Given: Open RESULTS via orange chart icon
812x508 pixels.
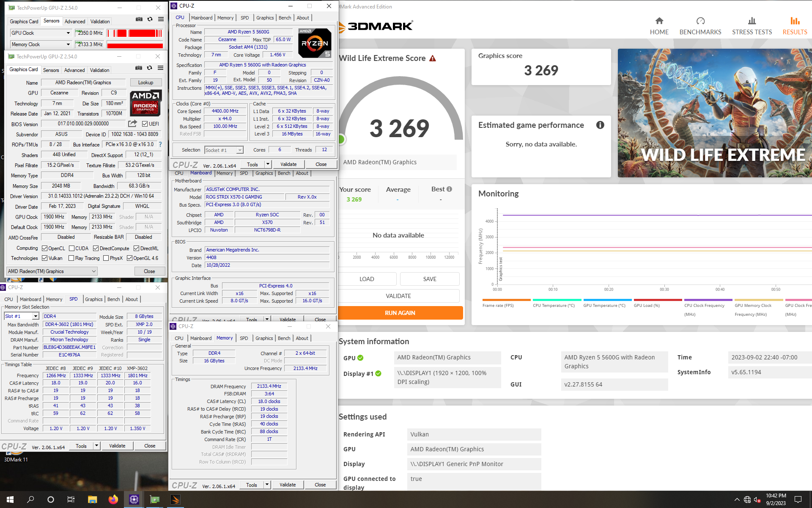Looking at the screenshot, I should (795, 21).
